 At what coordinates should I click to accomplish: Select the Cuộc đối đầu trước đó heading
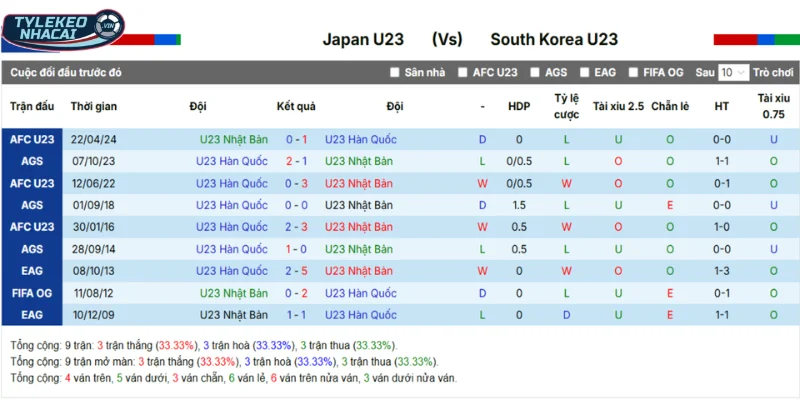66,73
